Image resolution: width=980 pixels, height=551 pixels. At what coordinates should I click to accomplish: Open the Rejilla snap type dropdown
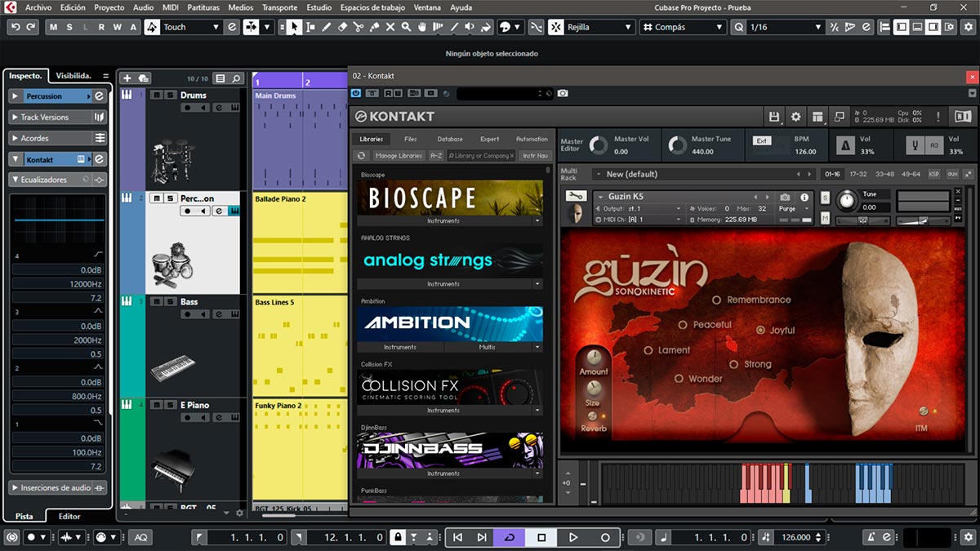[601, 27]
